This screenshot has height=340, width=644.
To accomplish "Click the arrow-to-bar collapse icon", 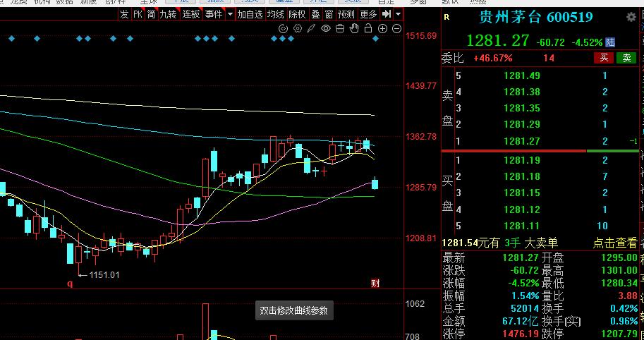I will pyautogui.click(x=387, y=14).
